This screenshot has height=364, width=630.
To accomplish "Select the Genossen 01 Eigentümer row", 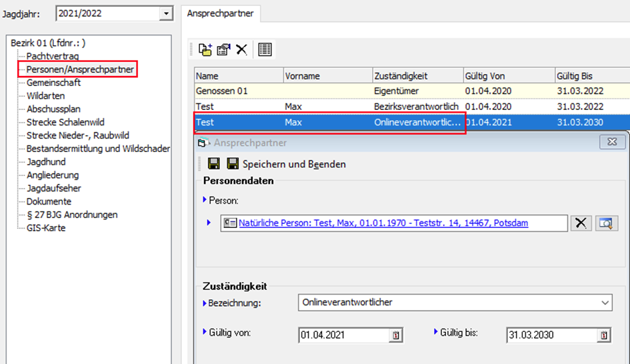I will pos(333,89).
